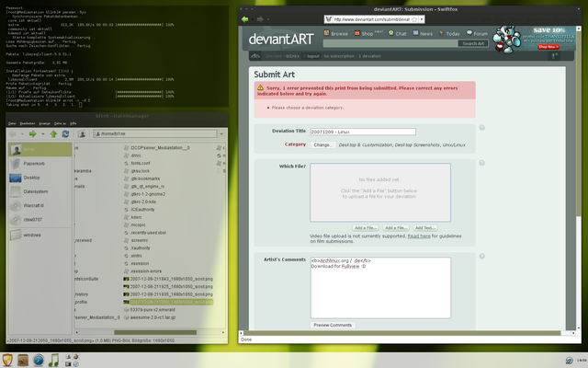Click the deviantART search text field
The height and width of the screenshot is (368, 588).
(x=390, y=43)
